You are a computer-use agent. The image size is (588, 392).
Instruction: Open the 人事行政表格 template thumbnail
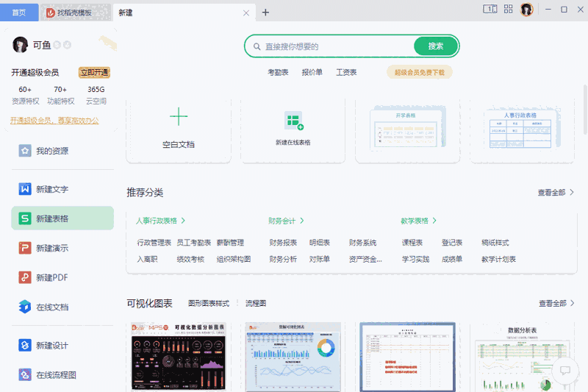[522, 129]
